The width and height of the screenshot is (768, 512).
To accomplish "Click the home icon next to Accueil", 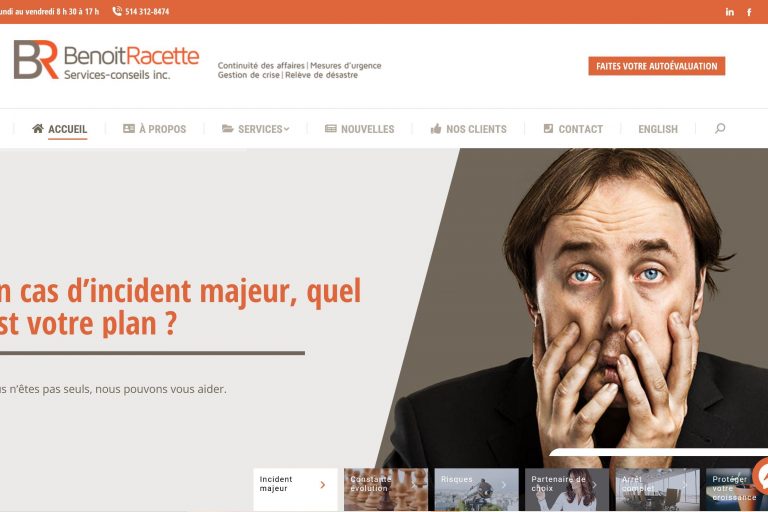I will [38, 128].
